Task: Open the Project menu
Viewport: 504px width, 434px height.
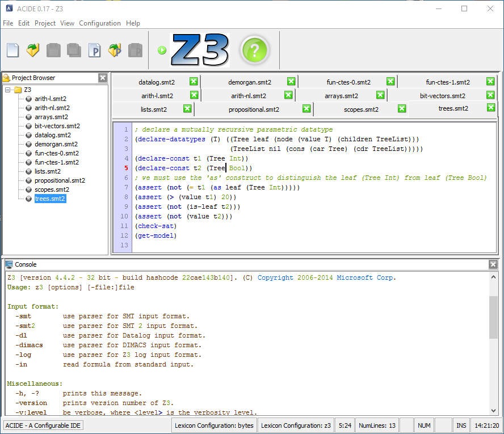Action: coord(45,23)
